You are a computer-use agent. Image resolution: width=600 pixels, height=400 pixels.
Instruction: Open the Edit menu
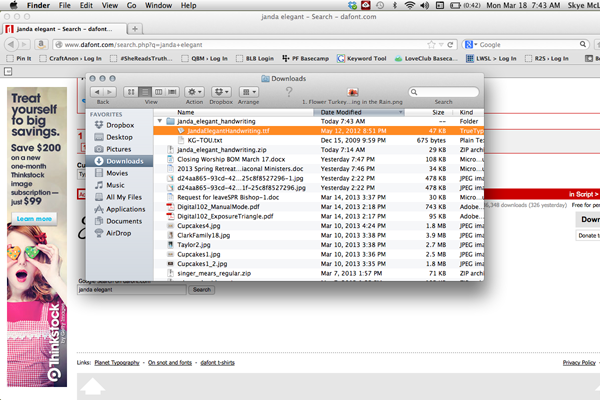point(86,5)
